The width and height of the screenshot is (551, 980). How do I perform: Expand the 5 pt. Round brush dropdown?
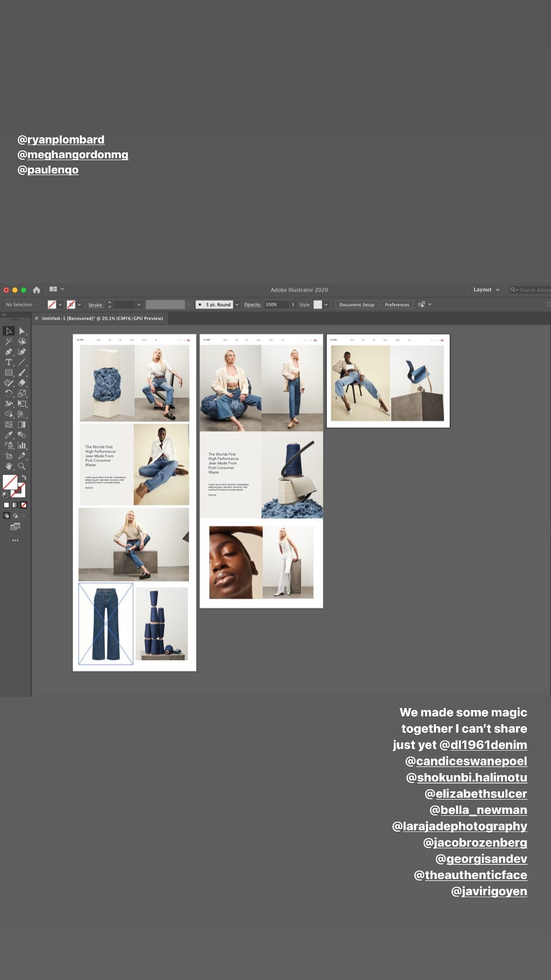pyautogui.click(x=238, y=305)
